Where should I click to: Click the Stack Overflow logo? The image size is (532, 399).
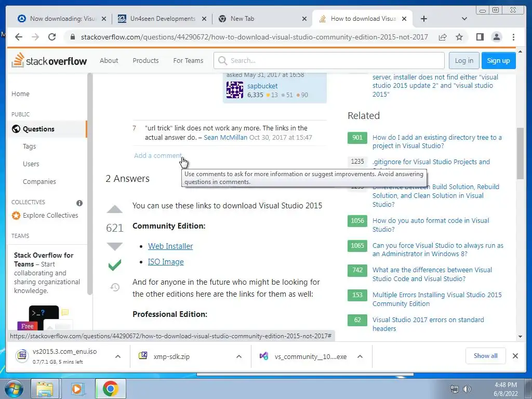(49, 60)
